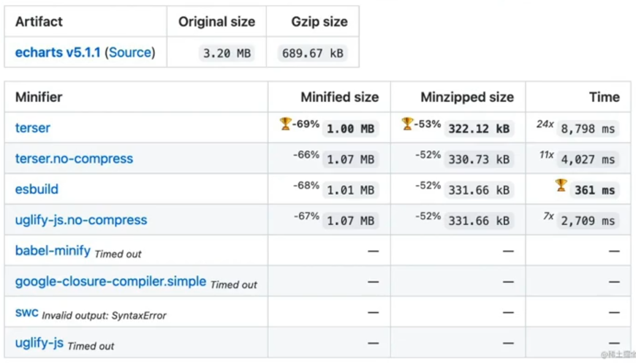Open the terser.no-compress link
636x364 pixels.
click(74, 159)
